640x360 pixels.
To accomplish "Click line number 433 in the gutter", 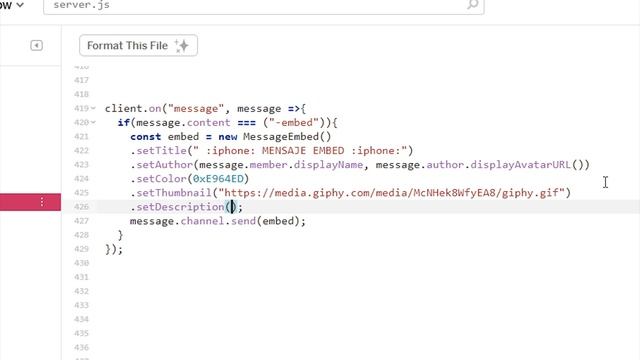I will tap(82, 305).
